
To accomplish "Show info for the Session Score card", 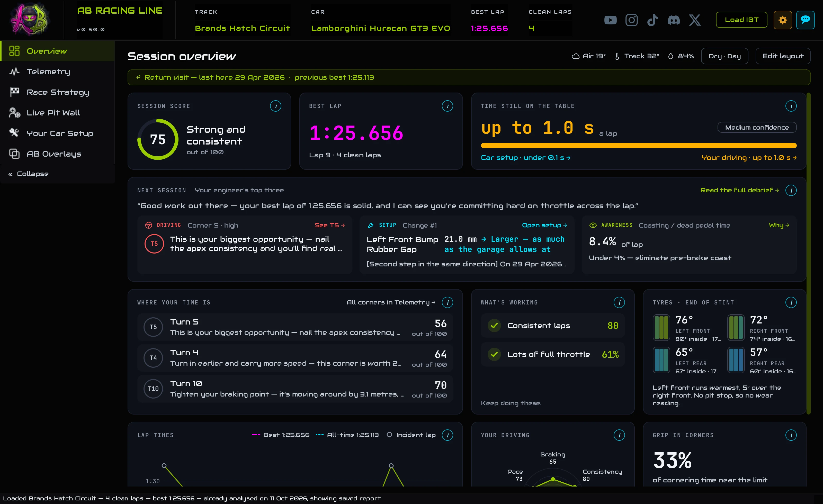I will point(275,106).
